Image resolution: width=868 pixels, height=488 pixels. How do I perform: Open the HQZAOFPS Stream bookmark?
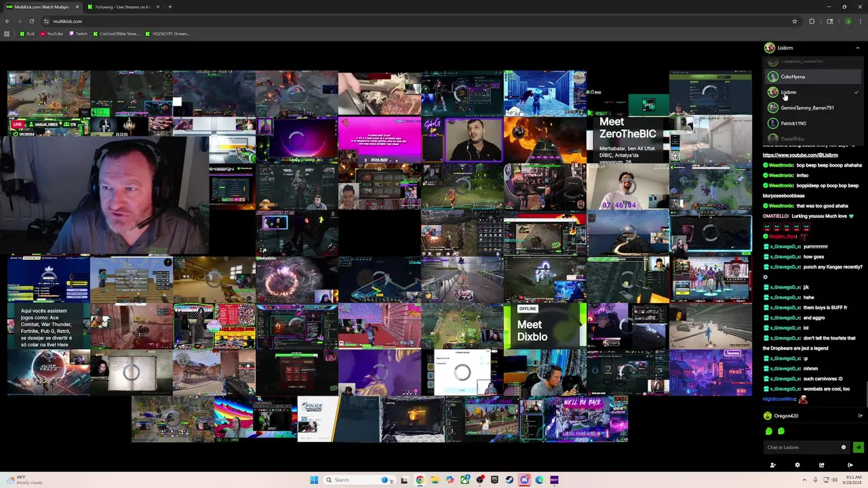(x=167, y=34)
